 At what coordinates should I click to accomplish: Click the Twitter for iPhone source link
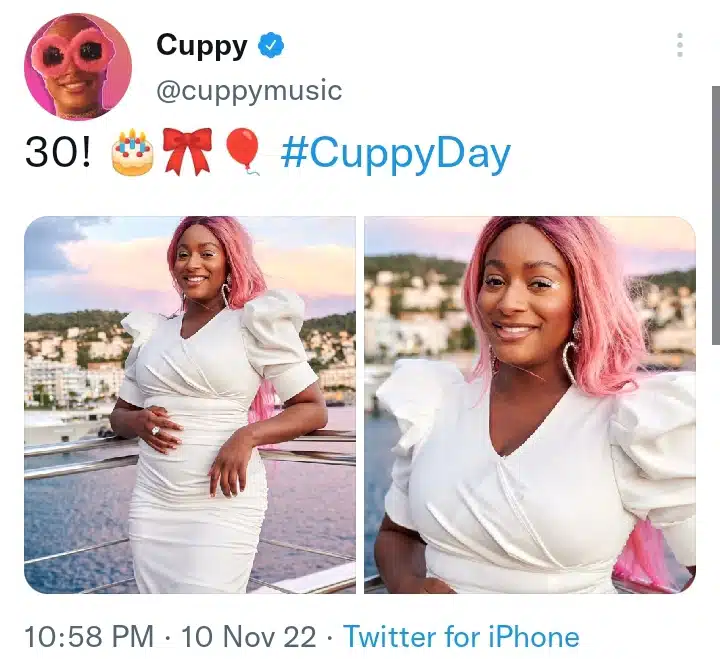pos(461,636)
